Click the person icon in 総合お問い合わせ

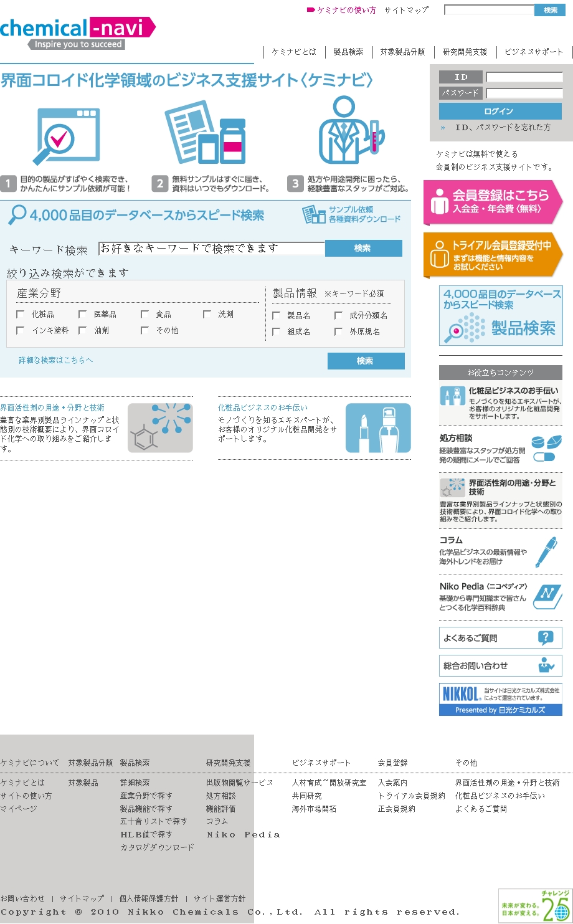point(546,665)
